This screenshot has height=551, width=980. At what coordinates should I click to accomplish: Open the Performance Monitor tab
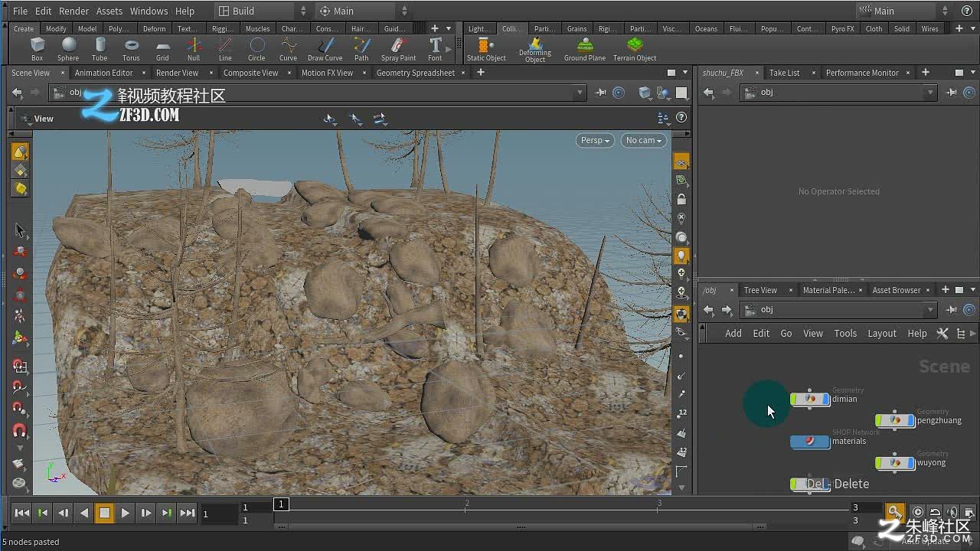(x=862, y=73)
